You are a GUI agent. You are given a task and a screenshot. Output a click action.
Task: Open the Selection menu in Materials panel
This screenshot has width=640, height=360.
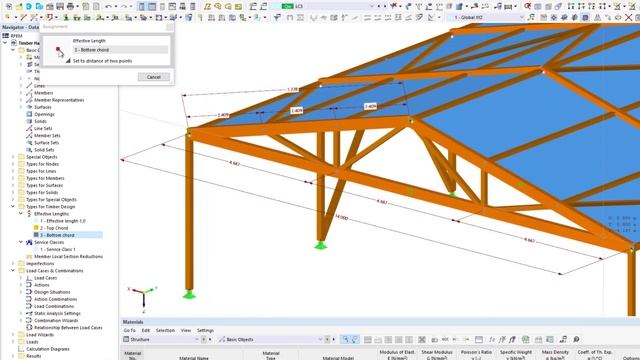(165, 330)
